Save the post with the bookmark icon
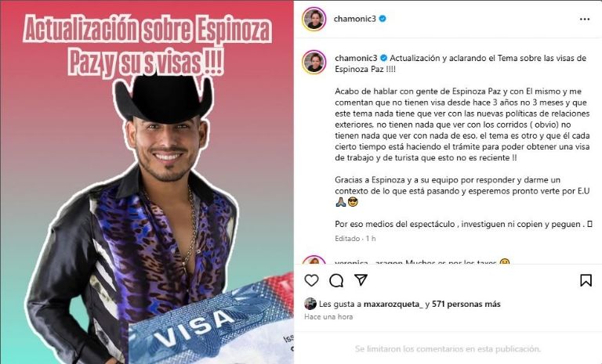The height and width of the screenshot is (364, 602). click(x=586, y=280)
